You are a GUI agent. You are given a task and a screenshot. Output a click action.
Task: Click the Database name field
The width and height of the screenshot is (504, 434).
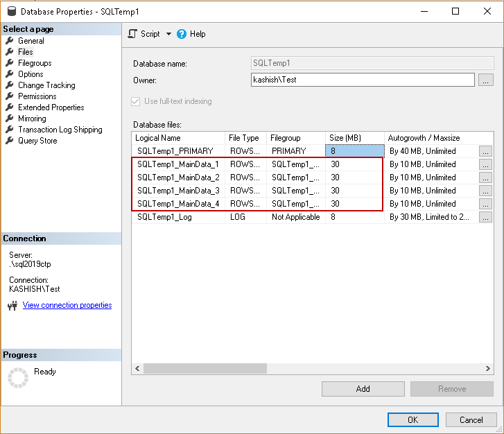pyautogui.click(x=372, y=63)
